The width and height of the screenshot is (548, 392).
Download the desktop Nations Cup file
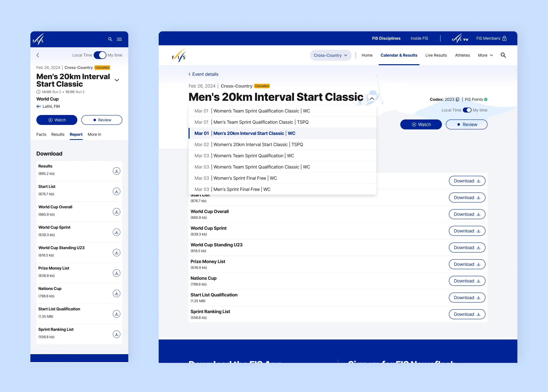click(x=467, y=281)
